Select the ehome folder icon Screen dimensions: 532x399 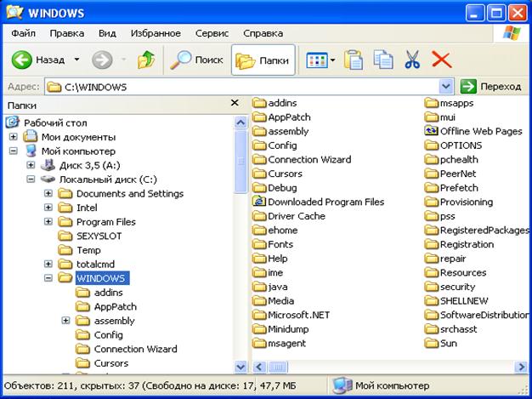pos(259,230)
